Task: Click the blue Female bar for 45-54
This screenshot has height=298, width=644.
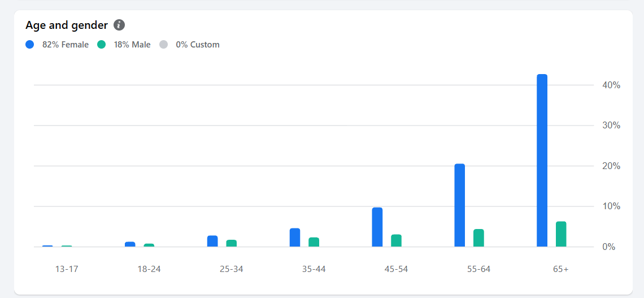Action: point(377,227)
